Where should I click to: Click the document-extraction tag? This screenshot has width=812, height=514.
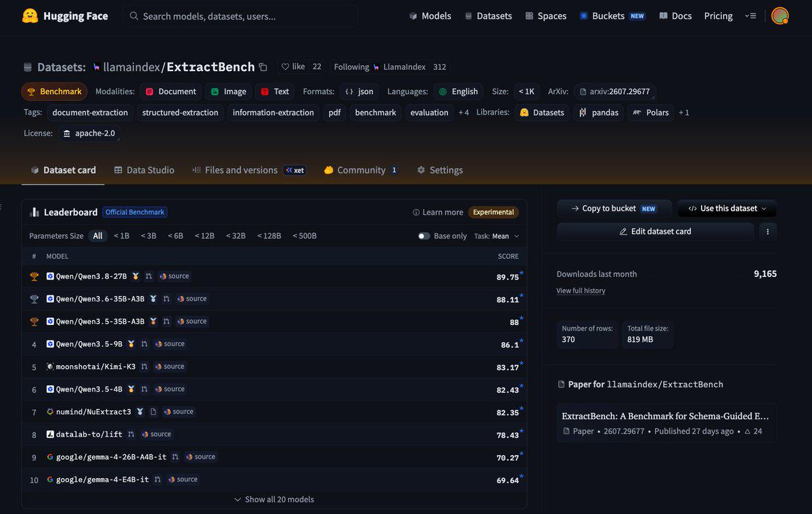click(x=90, y=112)
